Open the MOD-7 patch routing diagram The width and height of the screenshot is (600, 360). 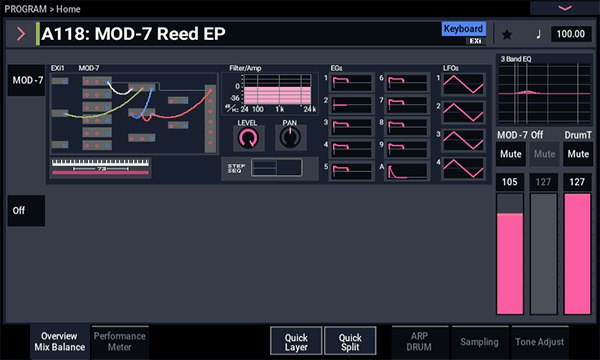(x=134, y=114)
